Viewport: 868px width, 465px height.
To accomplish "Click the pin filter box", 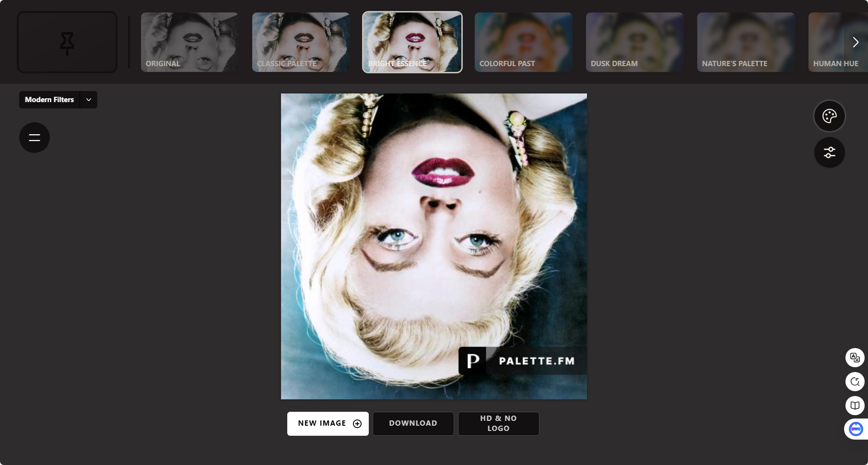I will (x=67, y=42).
